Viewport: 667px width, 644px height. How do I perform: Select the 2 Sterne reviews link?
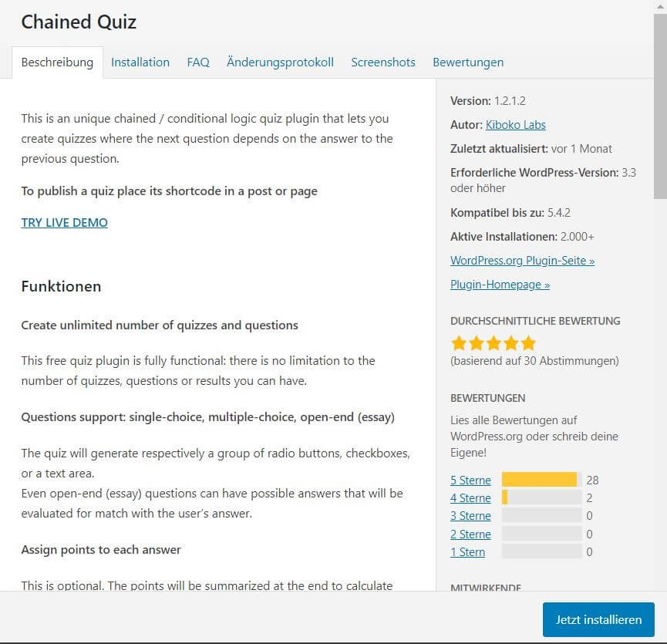(470, 534)
